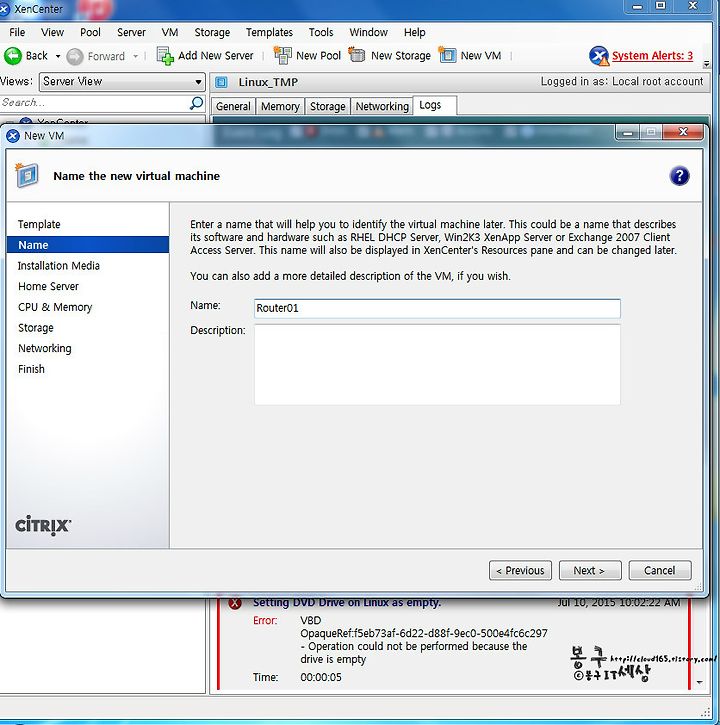Open the Forward history dropdown arrow
The image size is (720, 725).
tap(135, 56)
